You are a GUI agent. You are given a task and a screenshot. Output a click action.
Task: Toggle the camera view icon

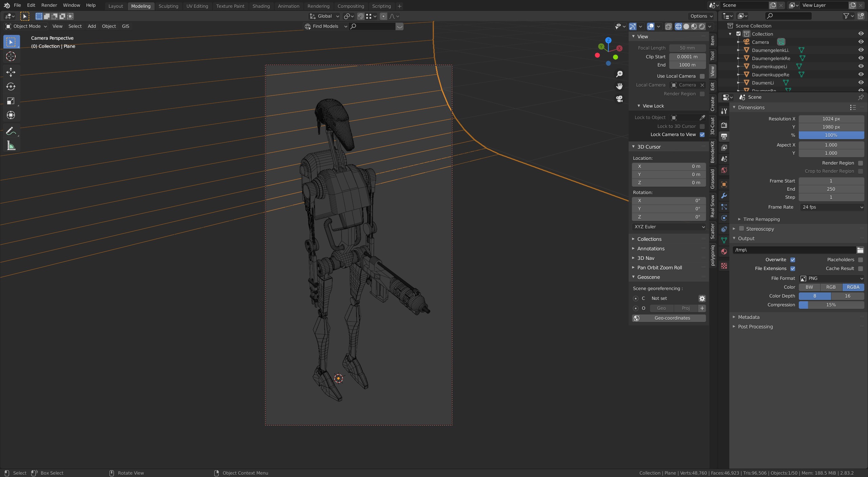tap(619, 99)
